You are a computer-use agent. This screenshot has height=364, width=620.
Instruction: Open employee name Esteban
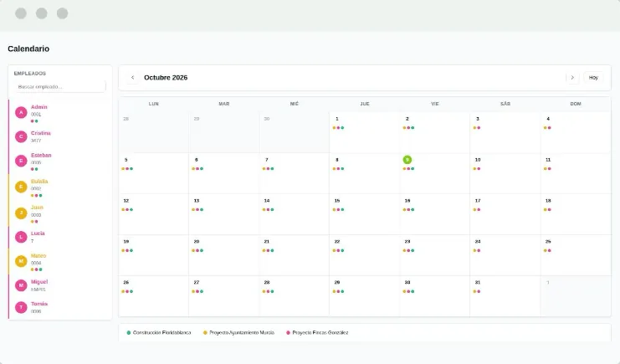(41, 155)
